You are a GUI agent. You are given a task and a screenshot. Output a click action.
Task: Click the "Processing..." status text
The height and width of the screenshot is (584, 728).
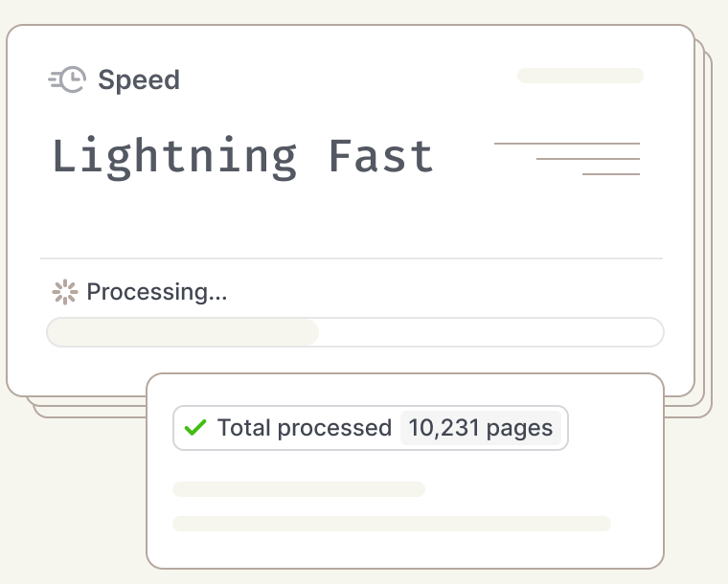tap(157, 292)
